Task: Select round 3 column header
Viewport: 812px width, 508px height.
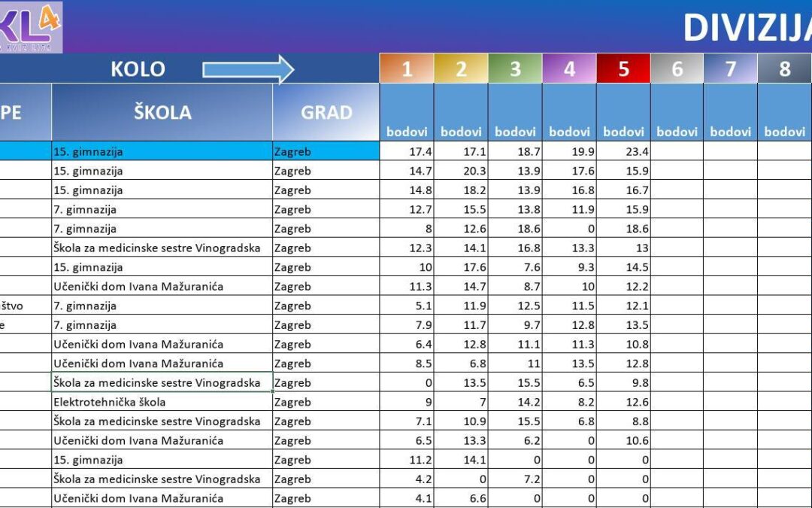Action: click(x=515, y=68)
